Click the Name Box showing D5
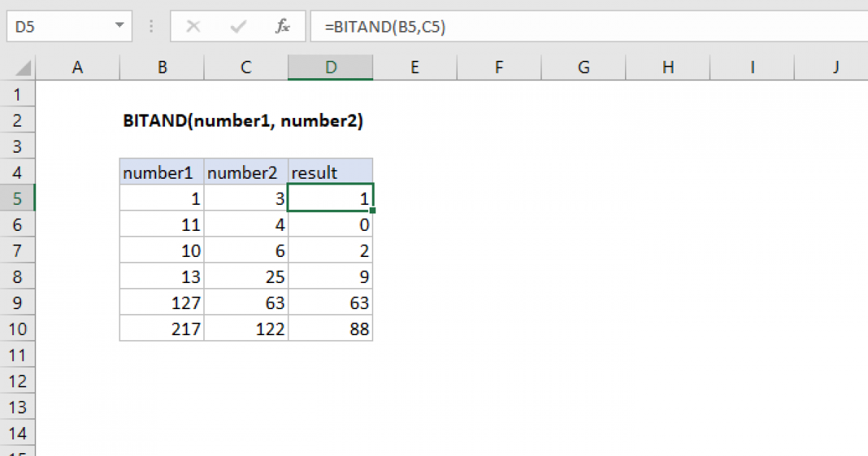The width and height of the screenshot is (868, 456). pos(58,27)
